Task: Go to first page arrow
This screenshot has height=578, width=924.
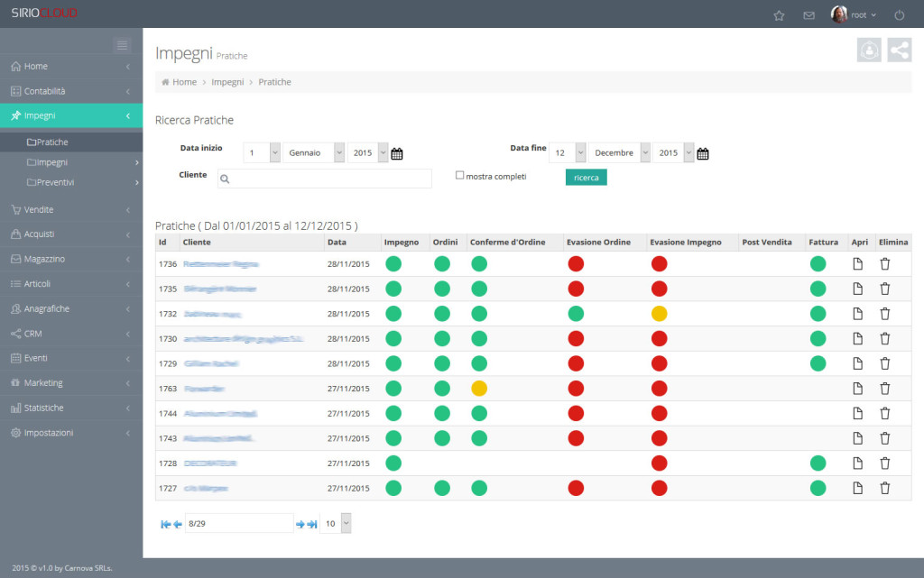Action: (x=166, y=524)
